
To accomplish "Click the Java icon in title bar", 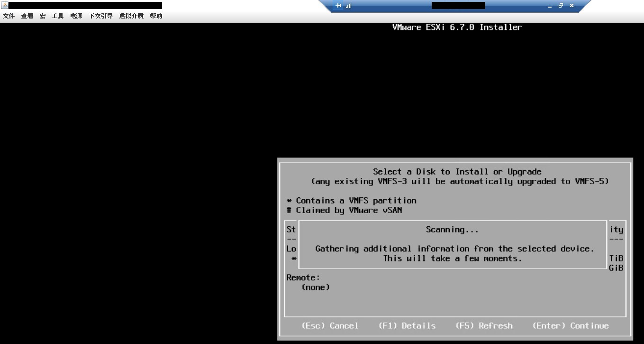I will click(5, 5).
